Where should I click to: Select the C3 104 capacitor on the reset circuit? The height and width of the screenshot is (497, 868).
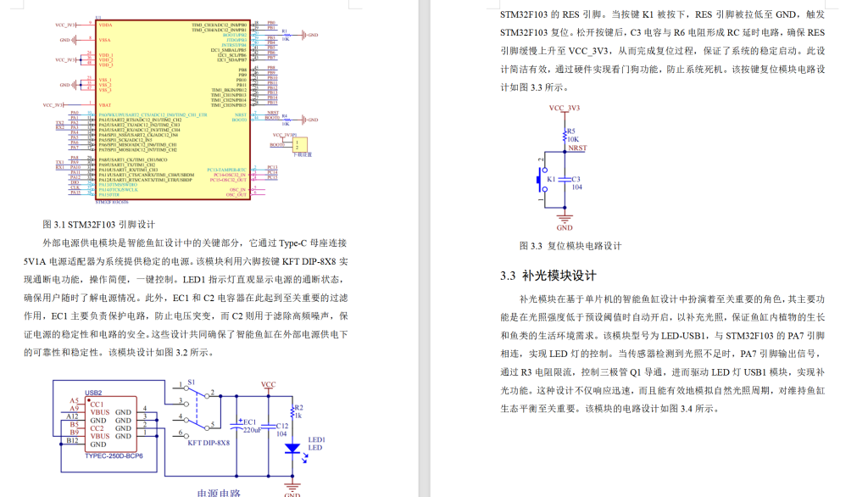(x=565, y=180)
